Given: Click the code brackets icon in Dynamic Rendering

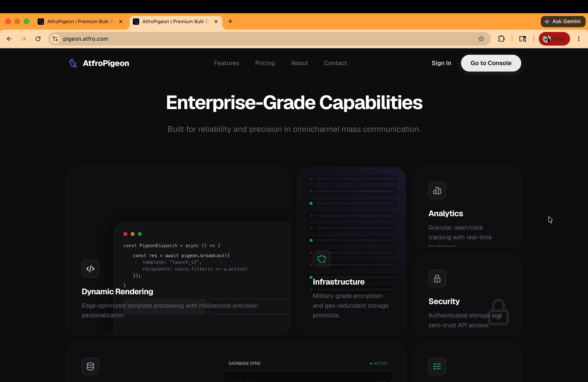Looking at the screenshot, I should click(x=90, y=269).
